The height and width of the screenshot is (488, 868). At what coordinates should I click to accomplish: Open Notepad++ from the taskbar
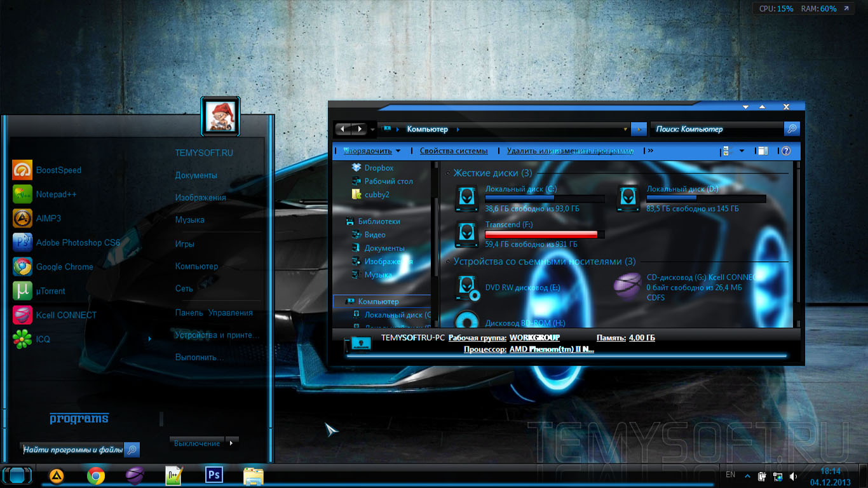pos(174,475)
